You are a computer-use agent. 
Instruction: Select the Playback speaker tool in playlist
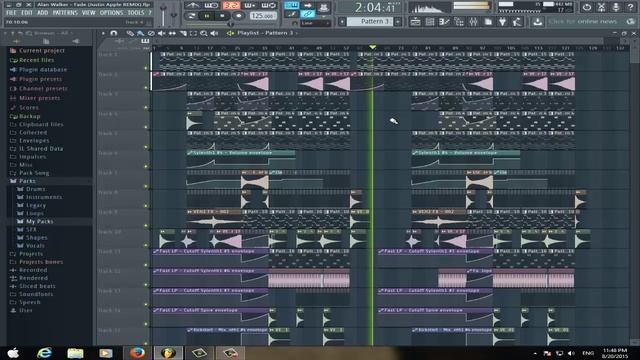[x=214, y=33]
